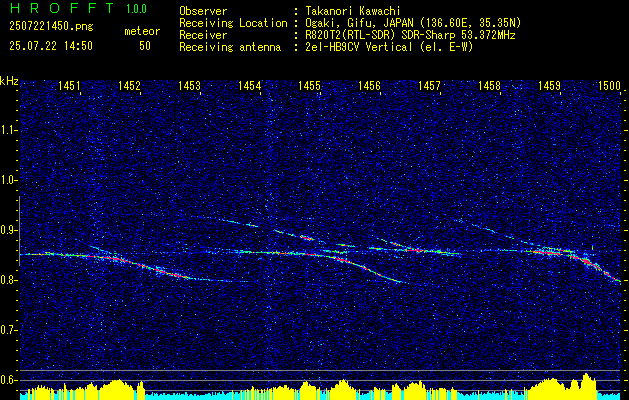Select the observer name Takanori Kawachi
This screenshot has height=400, width=629.
351,11
